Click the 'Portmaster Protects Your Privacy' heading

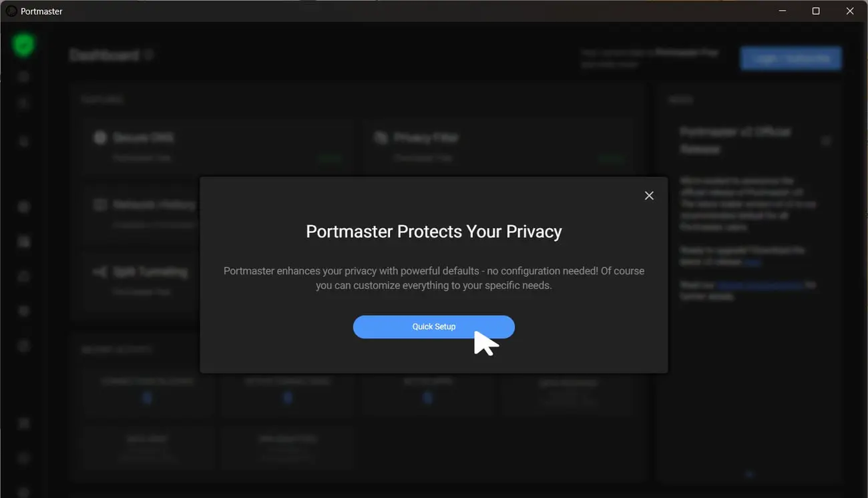434,232
